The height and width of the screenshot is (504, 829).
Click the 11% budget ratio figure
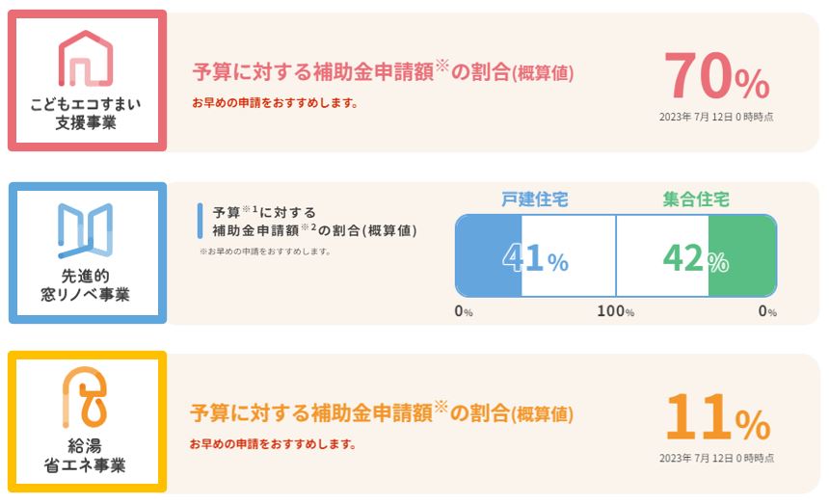click(x=716, y=417)
